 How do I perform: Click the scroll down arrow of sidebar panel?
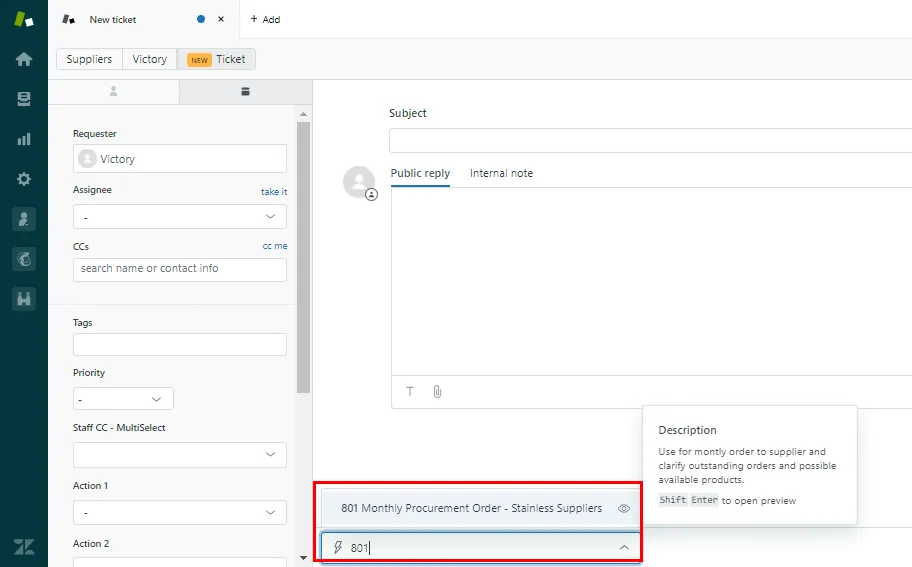point(303,558)
